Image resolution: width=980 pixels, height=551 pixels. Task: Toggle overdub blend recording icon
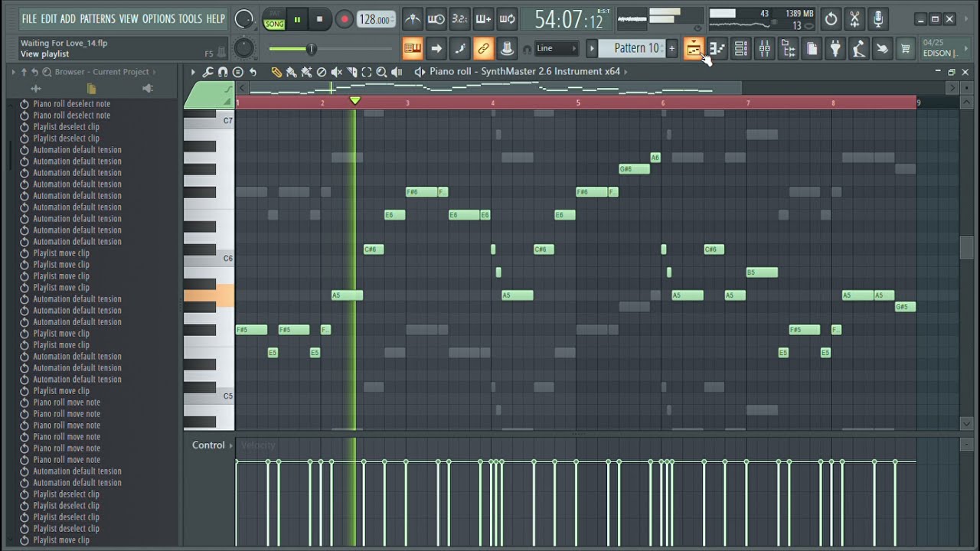click(483, 19)
